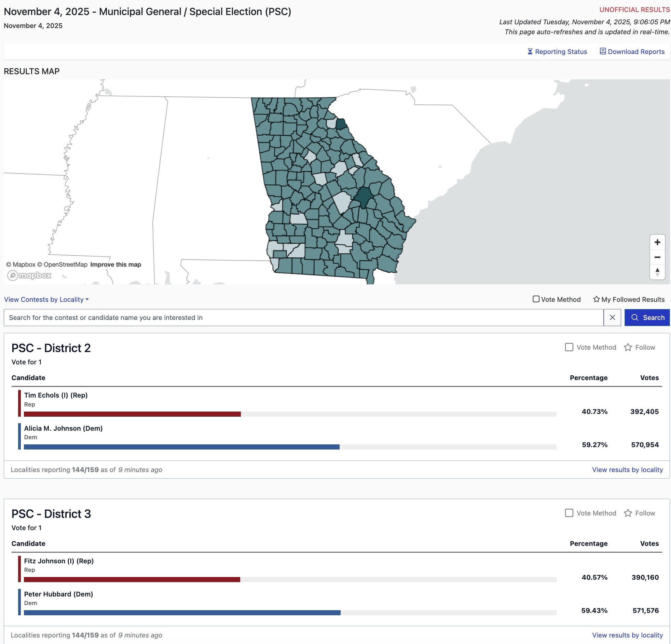
Task: Zoom in on the results map
Action: (657, 242)
